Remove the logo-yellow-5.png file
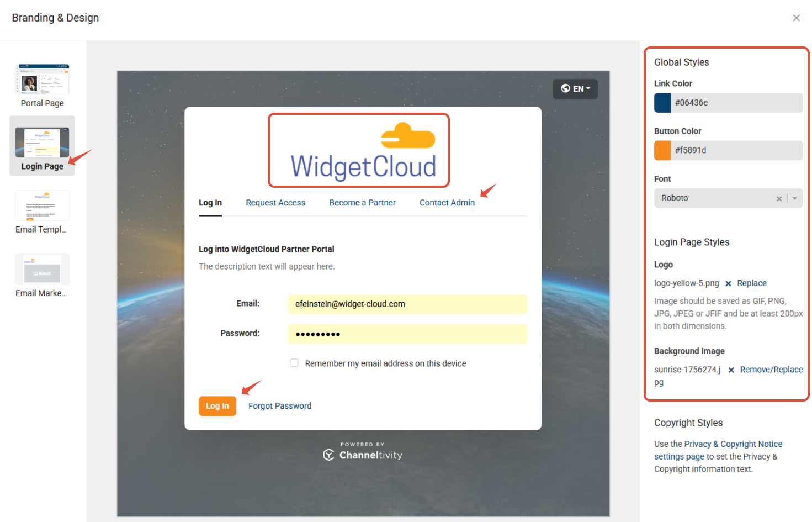 click(x=728, y=283)
